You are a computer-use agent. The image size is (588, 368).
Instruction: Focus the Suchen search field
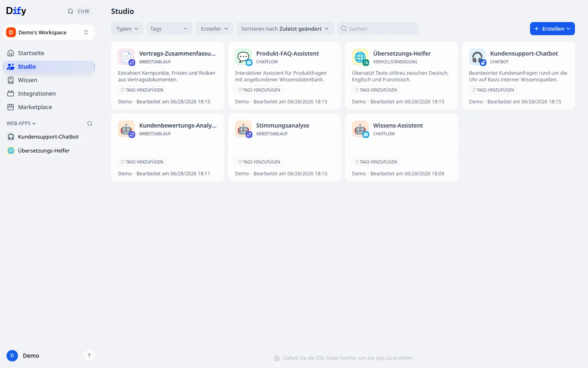pos(378,29)
